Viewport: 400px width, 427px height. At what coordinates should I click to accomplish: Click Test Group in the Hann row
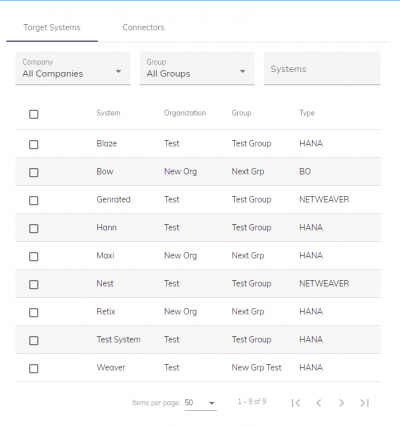point(251,227)
